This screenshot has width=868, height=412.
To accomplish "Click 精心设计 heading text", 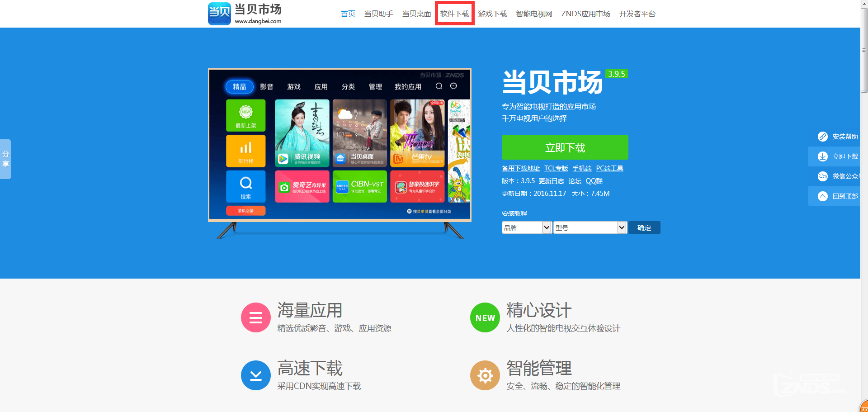I will (x=539, y=310).
